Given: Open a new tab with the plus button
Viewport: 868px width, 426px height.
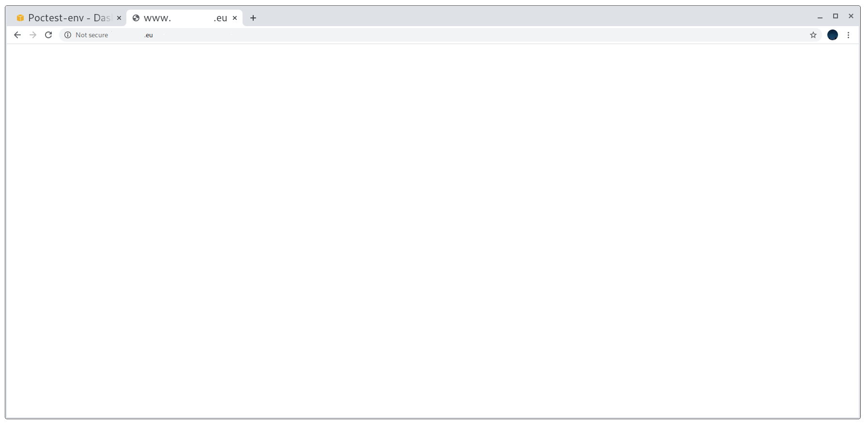Looking at the screenshot, I should click(x=253, y=18).
